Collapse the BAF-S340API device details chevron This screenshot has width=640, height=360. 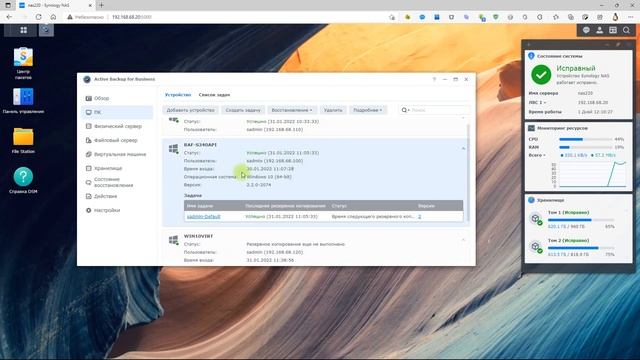(x=463, y=149)
